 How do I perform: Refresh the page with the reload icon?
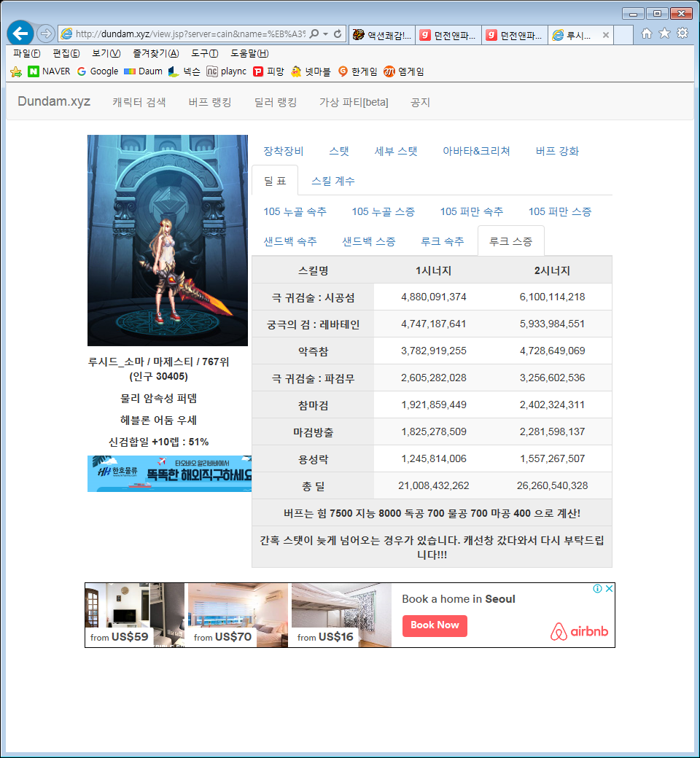(x=338, y=34)
